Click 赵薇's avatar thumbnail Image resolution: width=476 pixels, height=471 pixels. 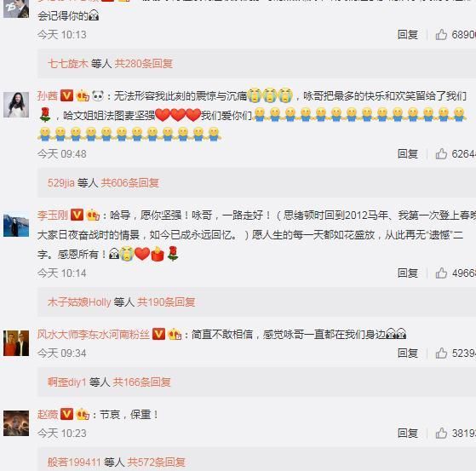[x=16, y=423]
